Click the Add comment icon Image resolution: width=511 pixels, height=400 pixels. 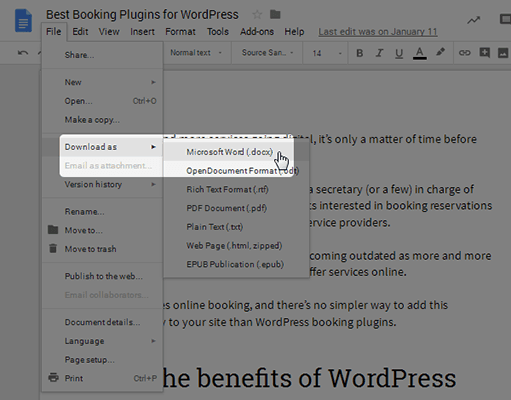click(484, 53)
